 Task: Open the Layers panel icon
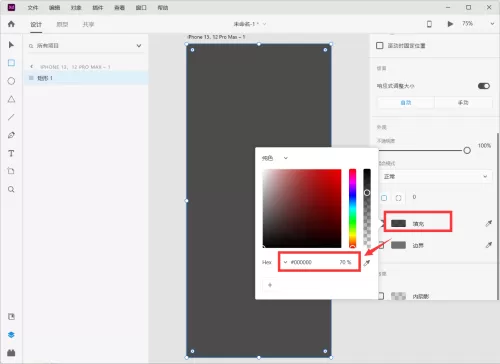coord(11,335)
